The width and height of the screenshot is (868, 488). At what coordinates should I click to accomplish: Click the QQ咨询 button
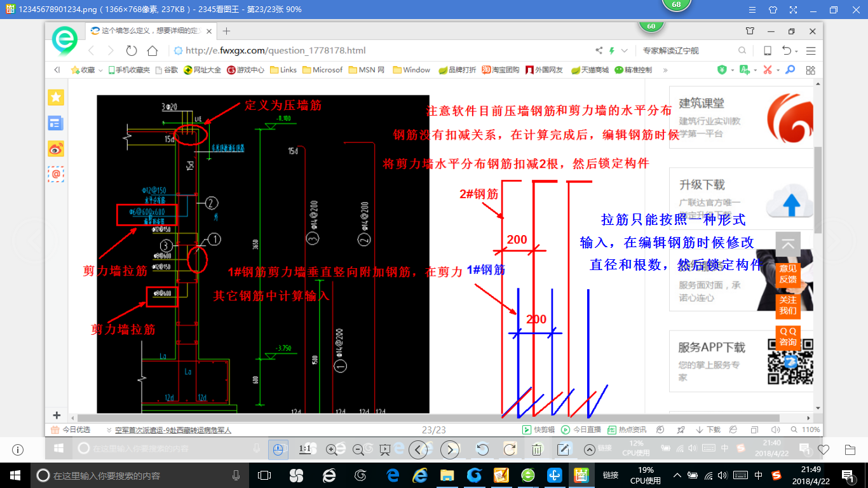tap(788, 337)
